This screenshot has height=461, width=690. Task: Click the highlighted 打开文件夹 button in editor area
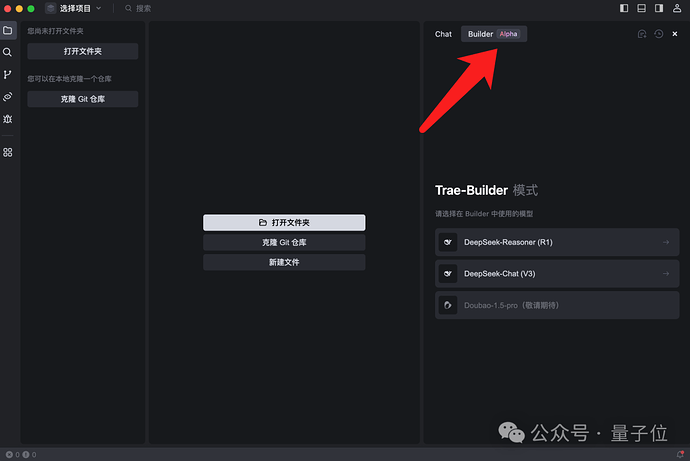pyautogui.click(x=284, y=223)
